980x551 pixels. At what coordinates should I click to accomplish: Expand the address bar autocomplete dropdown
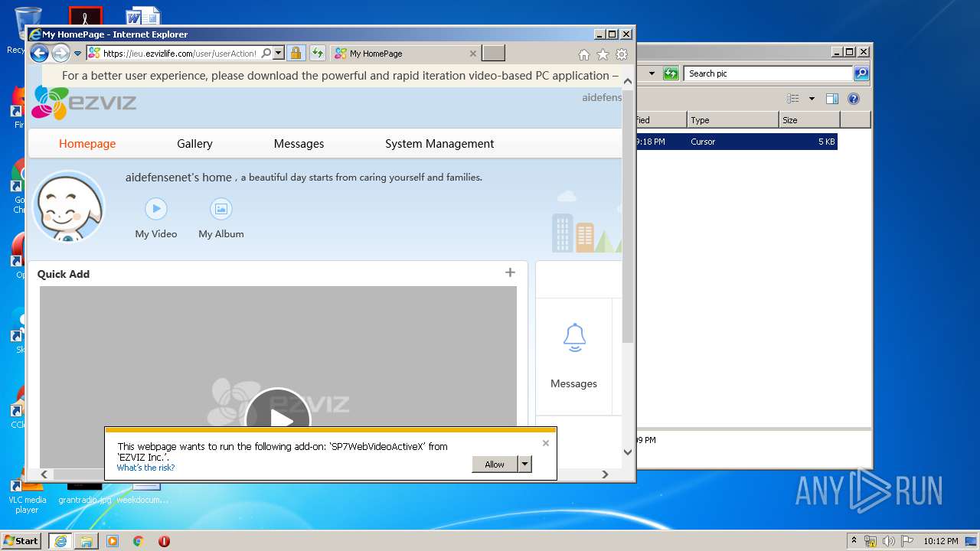pos(279,54)
